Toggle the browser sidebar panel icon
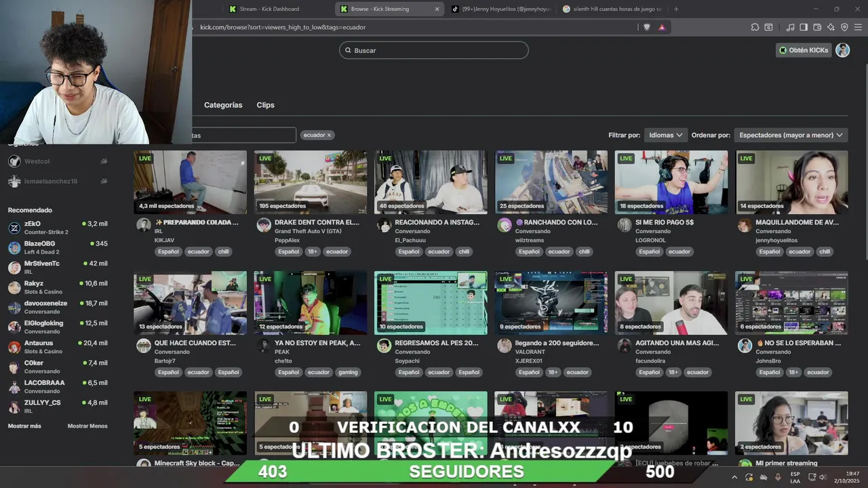The width and height of the screenshot is (868, 488). pyautogui.click(x=804, y=27)
